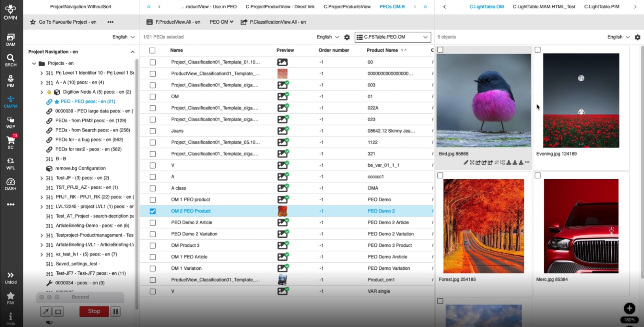
Task: Open the DAM module in sidebar
Action: coord(11,39)
